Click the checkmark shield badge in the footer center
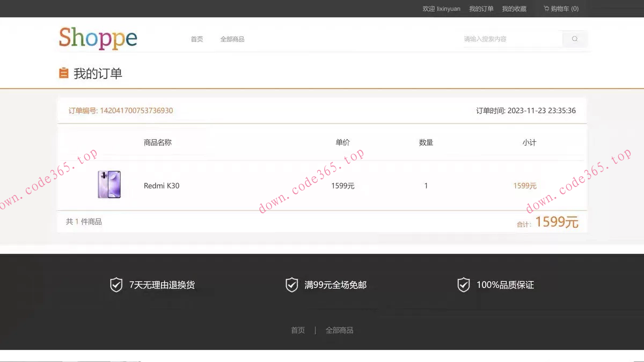 click(291, 285)
